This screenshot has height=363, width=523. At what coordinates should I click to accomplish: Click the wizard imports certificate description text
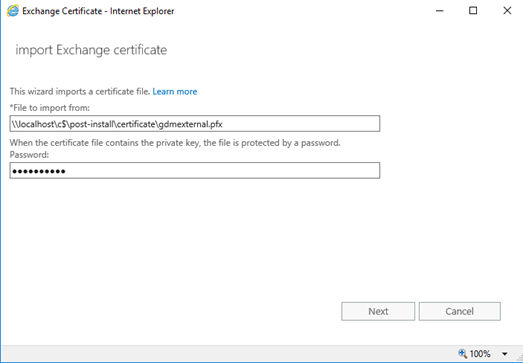click(x=80, y=91)
